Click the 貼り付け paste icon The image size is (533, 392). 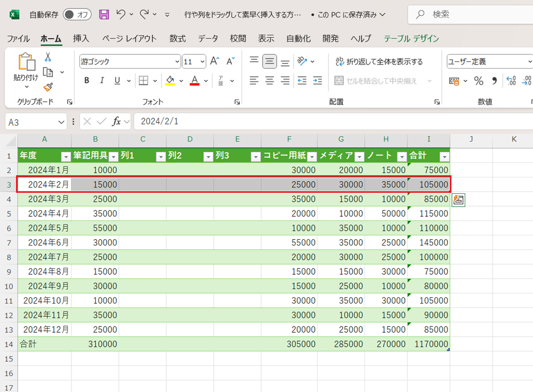[x=26, y=62]
